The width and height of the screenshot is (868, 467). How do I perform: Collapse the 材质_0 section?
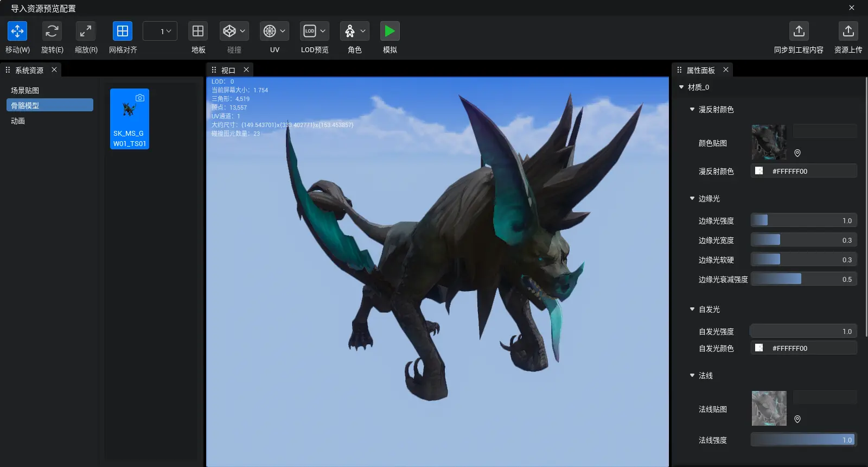click(x=681, y=87)
